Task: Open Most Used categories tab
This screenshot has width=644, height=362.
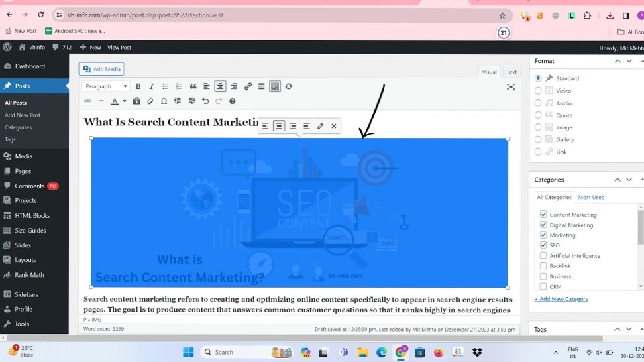Action: [x=591, y=197]
